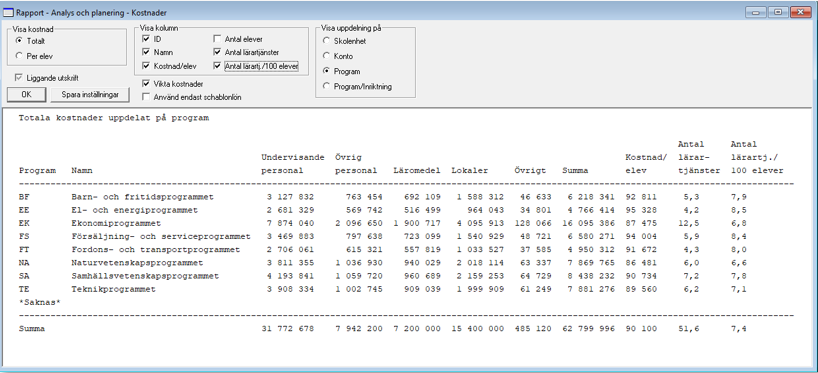Image resolution: width=818 pixels, height=373 pixels.
Task: Click the total '15 400 000' under Lokaler
Action: 477,329
